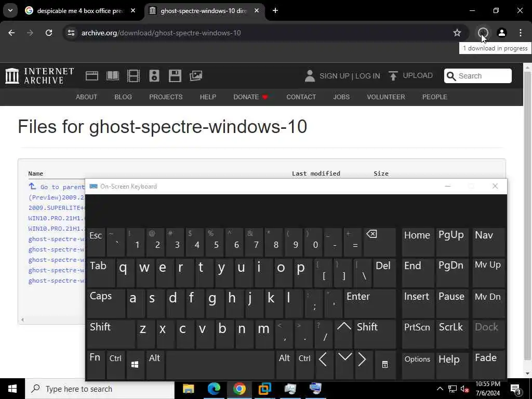The height and width of the screenshot is (399, 532).
Task: Toggle the left Alt key
Action: (x=155, y=365)
